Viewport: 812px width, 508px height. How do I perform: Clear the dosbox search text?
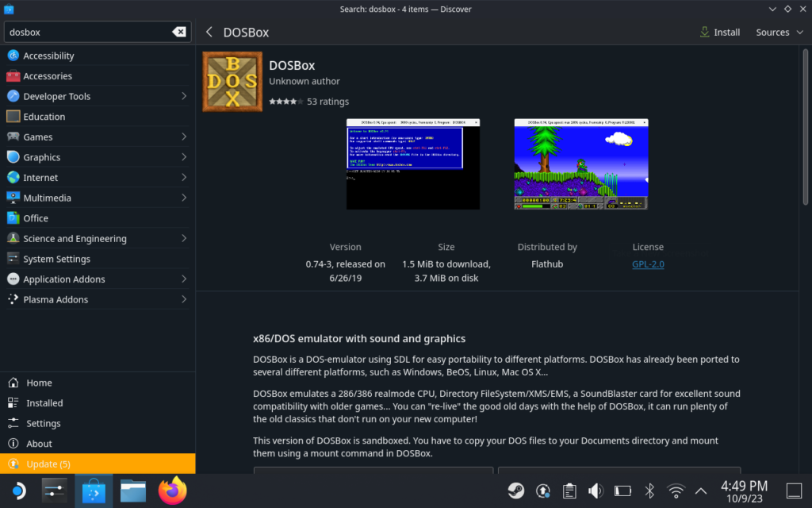click(x=179, y=33)
